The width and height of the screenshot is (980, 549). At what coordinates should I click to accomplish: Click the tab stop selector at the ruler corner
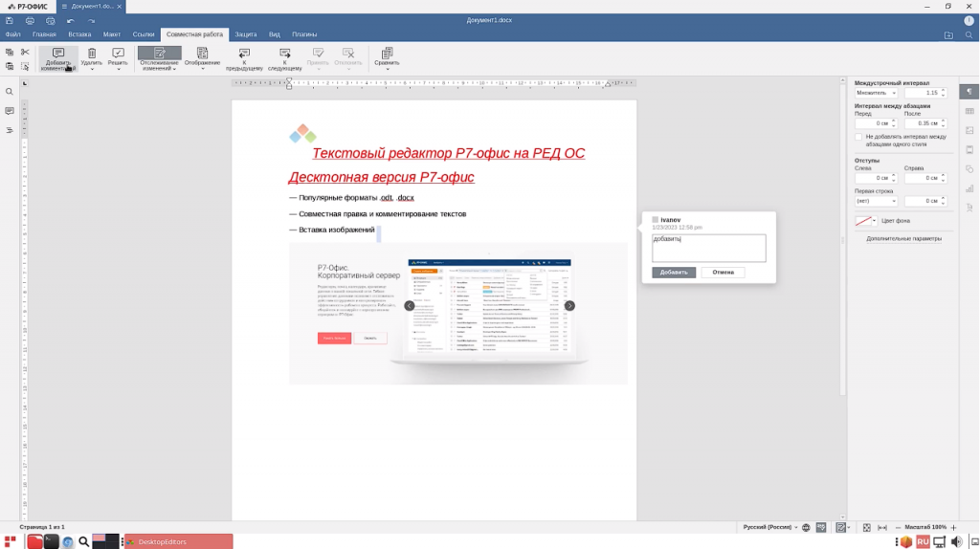tap(24, 83)
